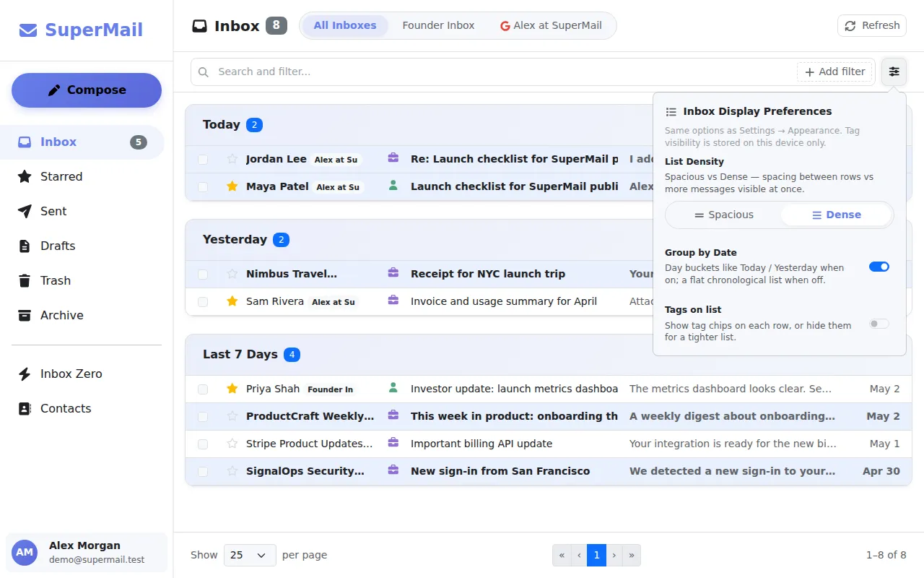924x578 pixels.
Task: Click person icon on Maya Patel row
Action: (393, 186)
